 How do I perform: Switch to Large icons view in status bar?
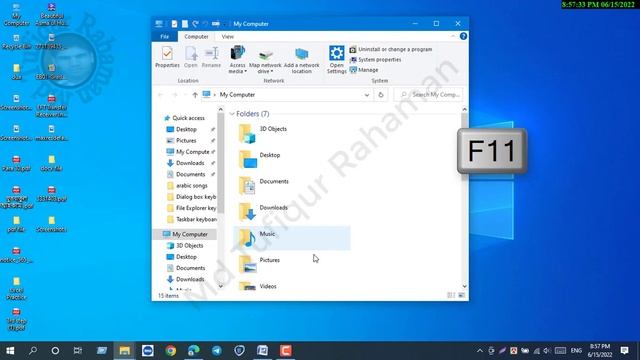click(462, 295)
